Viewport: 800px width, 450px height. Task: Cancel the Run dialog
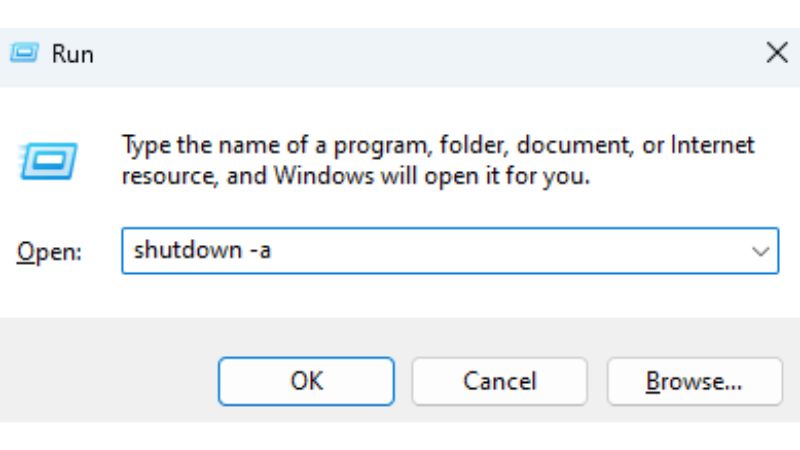pyautogui.click(x=499, y=381)
